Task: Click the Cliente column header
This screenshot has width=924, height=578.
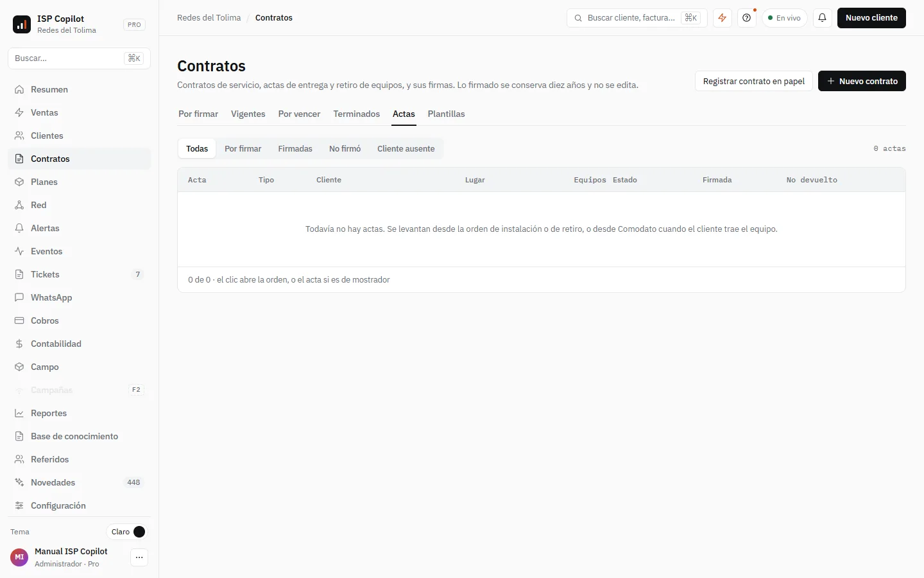Action: coord(329,180)
